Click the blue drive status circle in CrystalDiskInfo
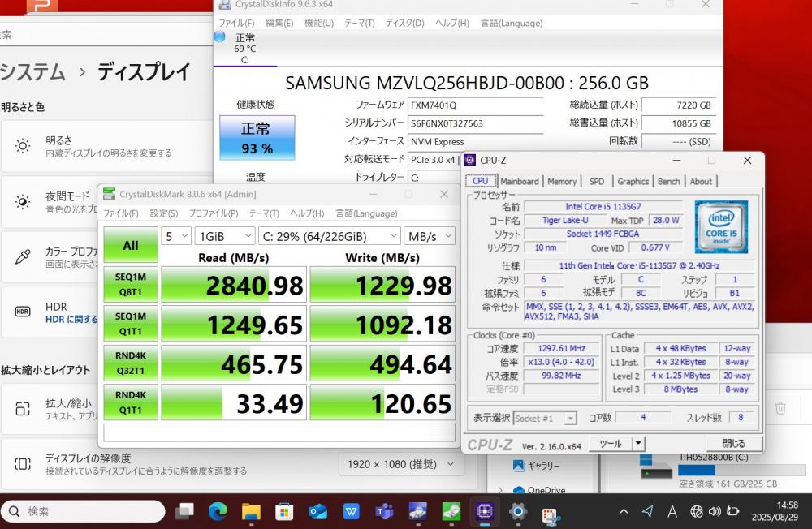This screenshot has height=529, width=812. 219,37
